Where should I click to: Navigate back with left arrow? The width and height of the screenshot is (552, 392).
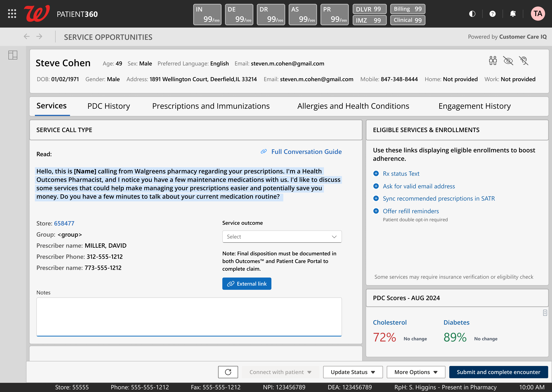point(27,36)
